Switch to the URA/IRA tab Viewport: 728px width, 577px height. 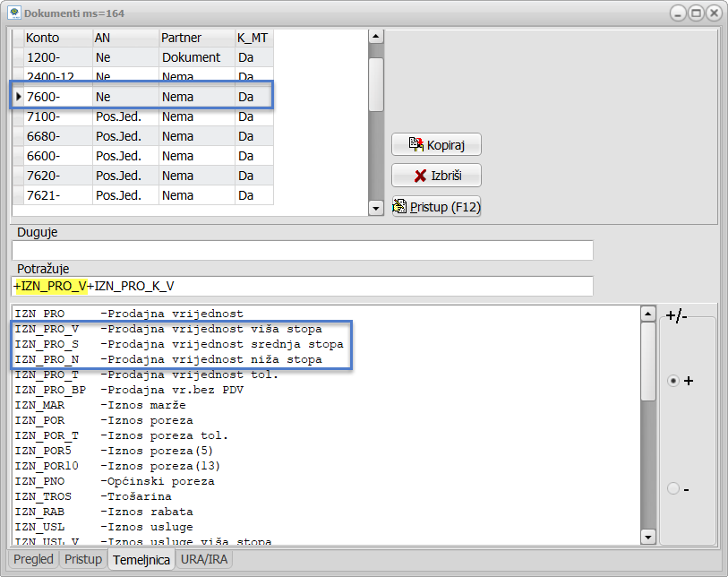click(x=205, y=560)
